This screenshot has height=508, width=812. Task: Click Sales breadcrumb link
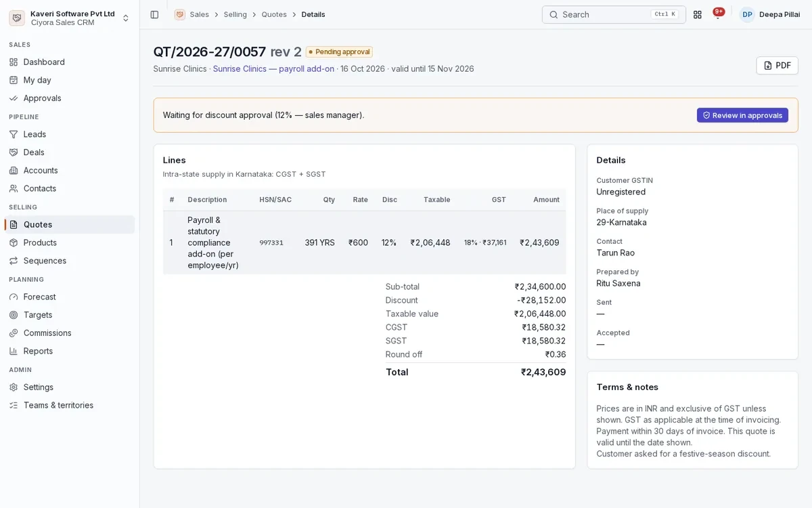[199, 14]
